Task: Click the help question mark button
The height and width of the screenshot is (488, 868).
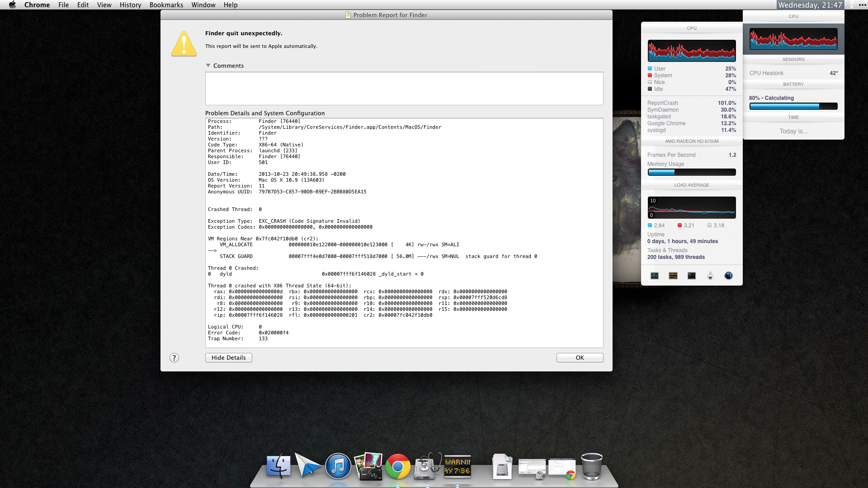Action: coord(174,358)
